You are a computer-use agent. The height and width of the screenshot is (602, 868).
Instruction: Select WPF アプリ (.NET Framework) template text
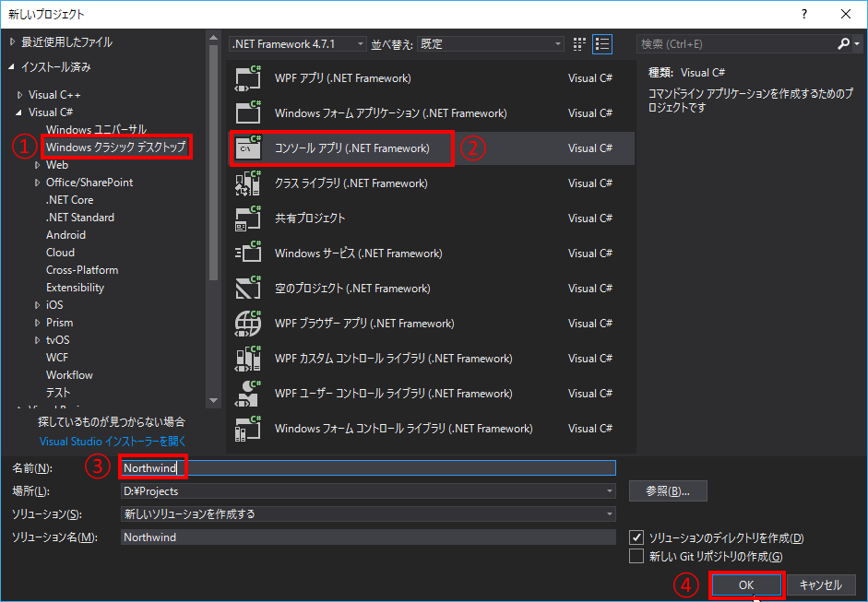pos(342,78)
